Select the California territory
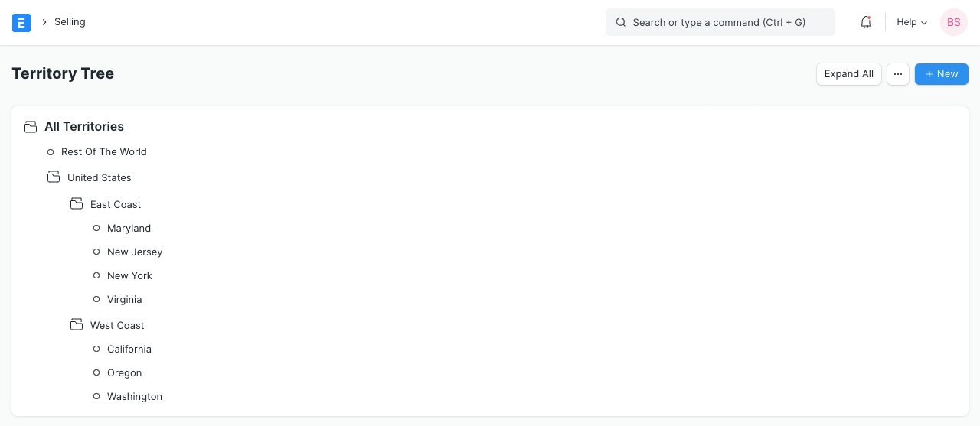Viewport: 980px width, 426px height. coord(129,349)
